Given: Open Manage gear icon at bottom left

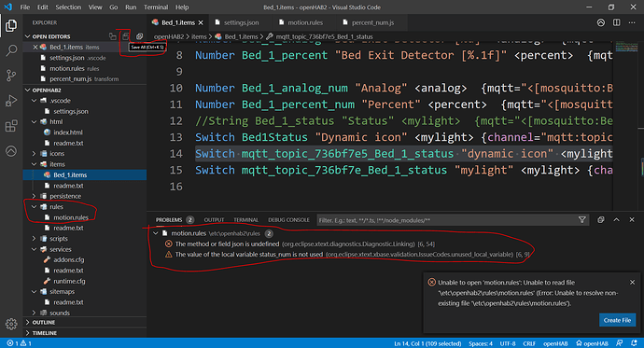Looking at the screenshot, I should 11,324.
